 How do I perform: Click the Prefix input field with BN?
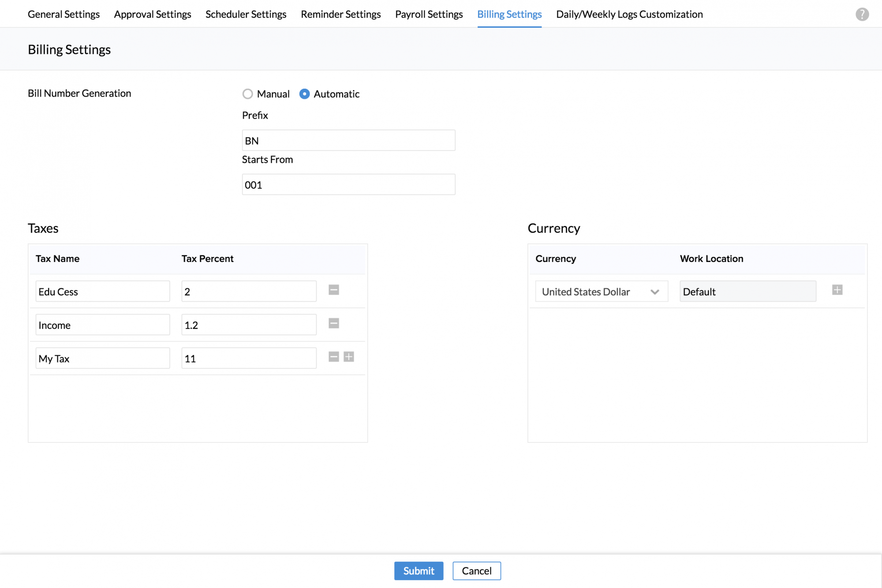point(348,141)
